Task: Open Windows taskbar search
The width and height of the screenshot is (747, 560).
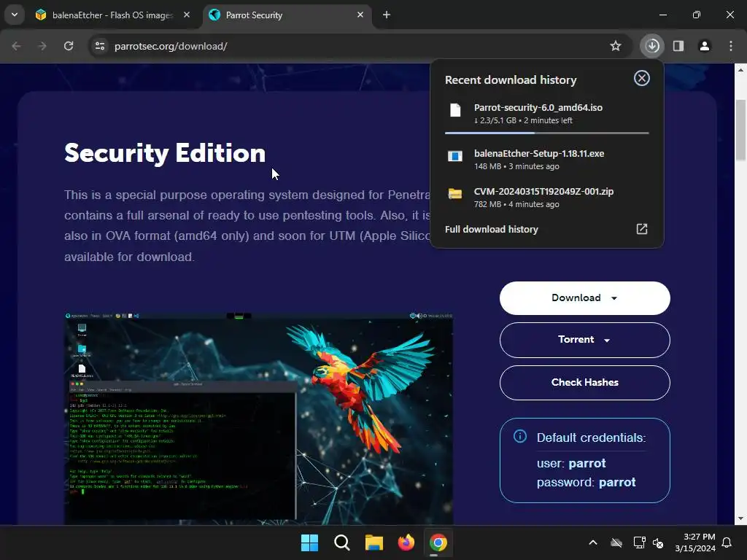Action: coord(342,542)
